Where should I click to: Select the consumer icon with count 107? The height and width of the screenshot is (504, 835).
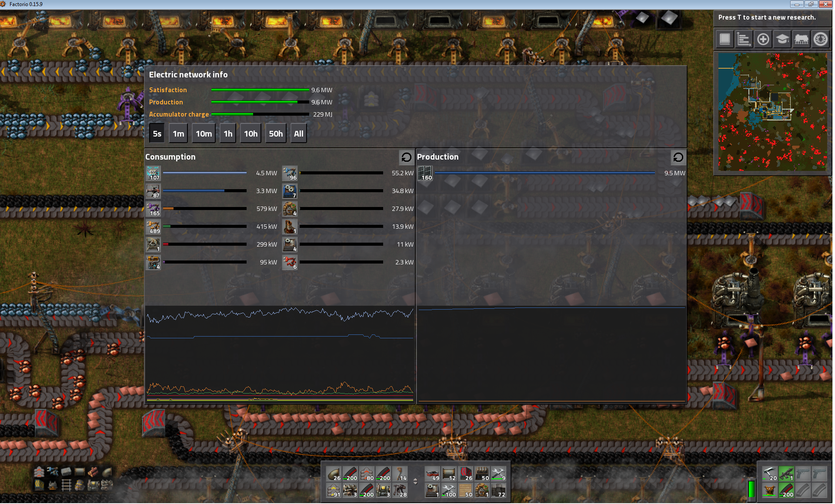[153, 173]
